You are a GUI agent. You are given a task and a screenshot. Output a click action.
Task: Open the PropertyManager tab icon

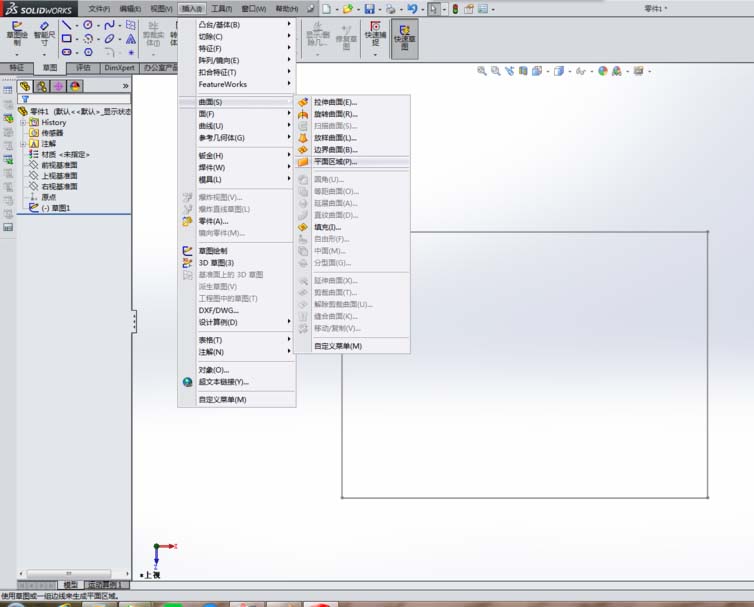(41, 86)
